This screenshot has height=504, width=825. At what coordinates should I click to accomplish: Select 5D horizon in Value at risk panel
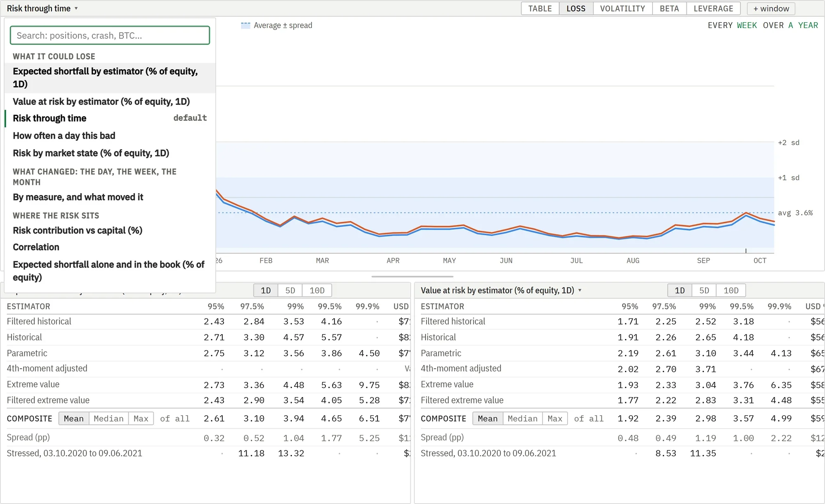[x=704, y=290]
